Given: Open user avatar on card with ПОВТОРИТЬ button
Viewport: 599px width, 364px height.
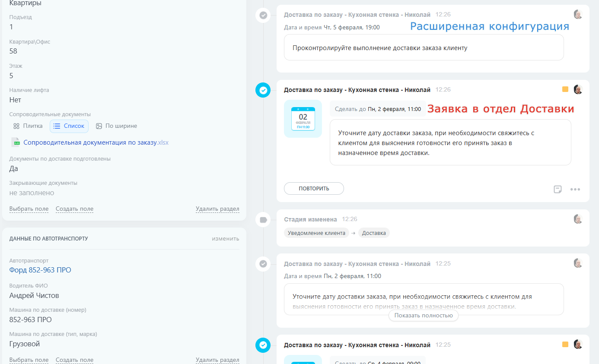Looking at the screenshot, I should [x=578, y=89].
